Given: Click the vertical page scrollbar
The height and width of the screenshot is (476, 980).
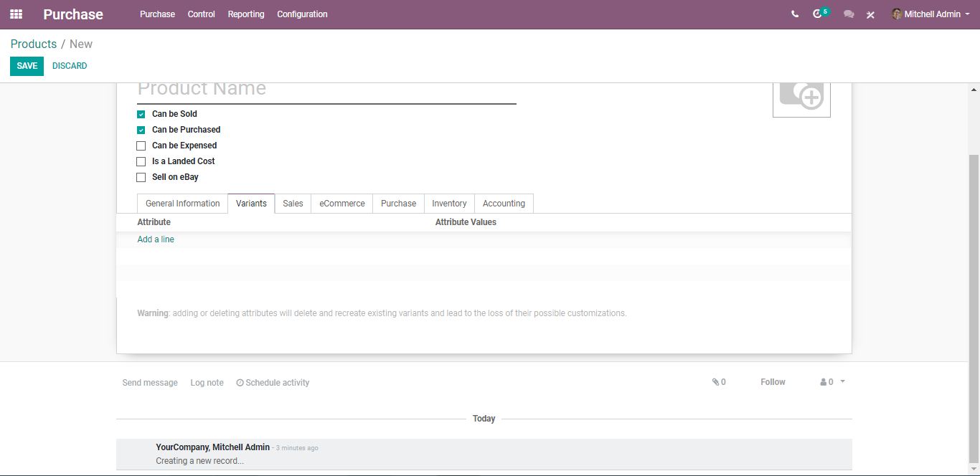Looking at the screenshot, I should point(974,308).
